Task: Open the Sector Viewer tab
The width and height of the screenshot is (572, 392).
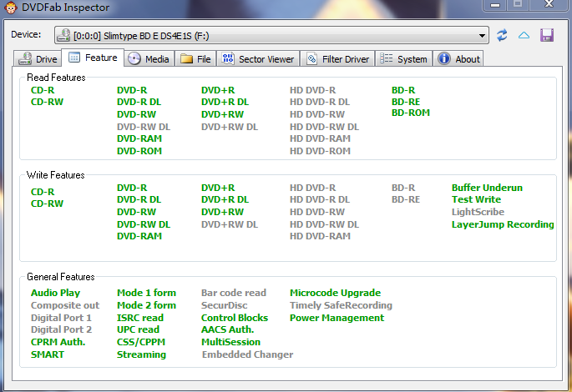Action: (258, 58)
